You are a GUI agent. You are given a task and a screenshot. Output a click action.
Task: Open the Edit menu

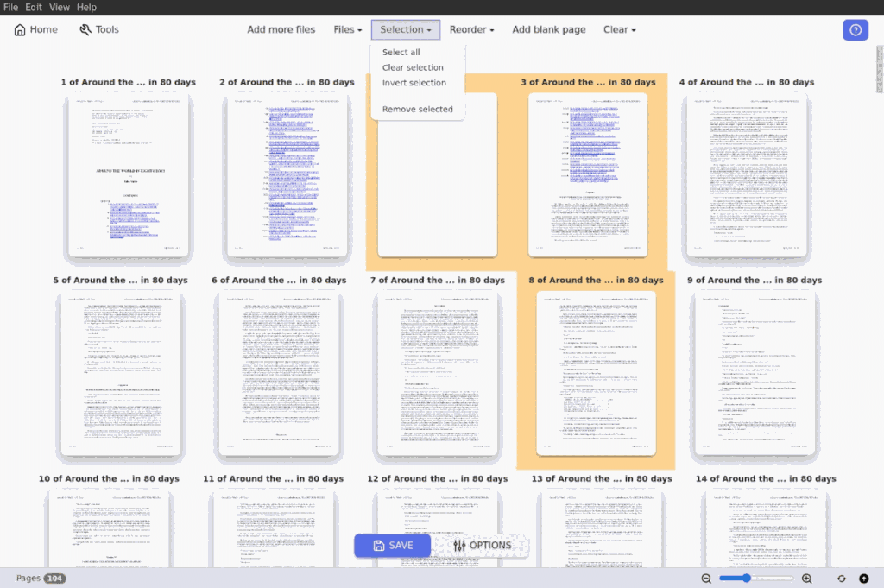(x=34, y=7)
